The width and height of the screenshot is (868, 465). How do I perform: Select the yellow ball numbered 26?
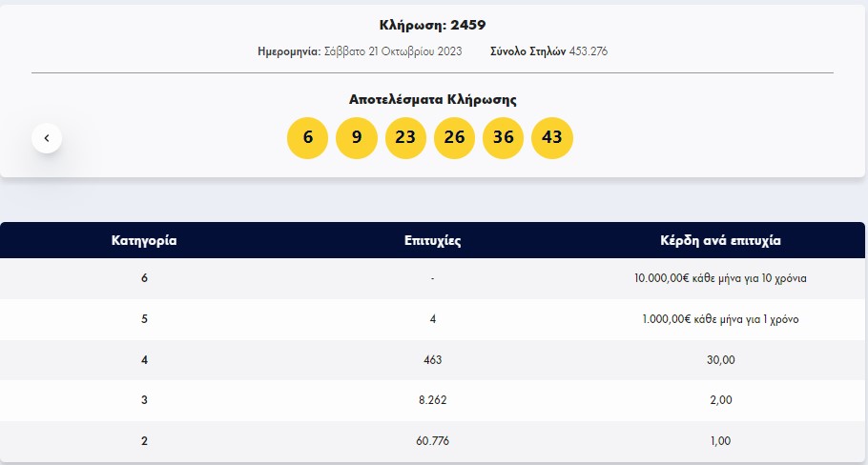(x=454, y=138)
